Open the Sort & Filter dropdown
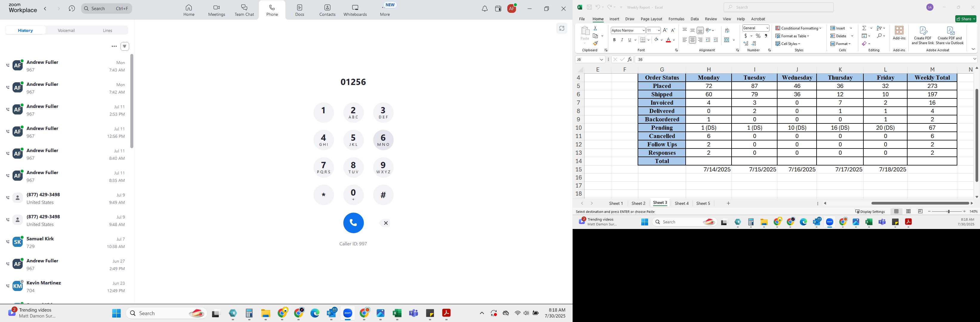This screenshot has width=980, height=322. 881,28
